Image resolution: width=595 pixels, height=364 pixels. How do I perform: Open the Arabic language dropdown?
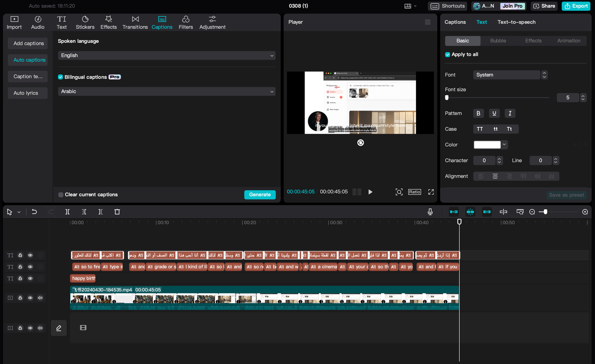[166, 91]
